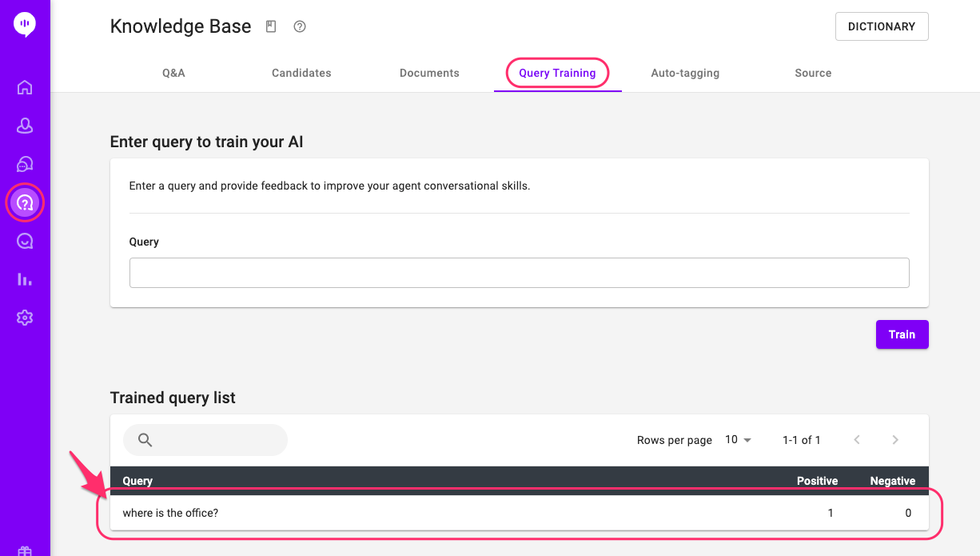The image size is (980, 556).
Task: Click the search magnifier in the trained query list
Action: coord(145,440)
